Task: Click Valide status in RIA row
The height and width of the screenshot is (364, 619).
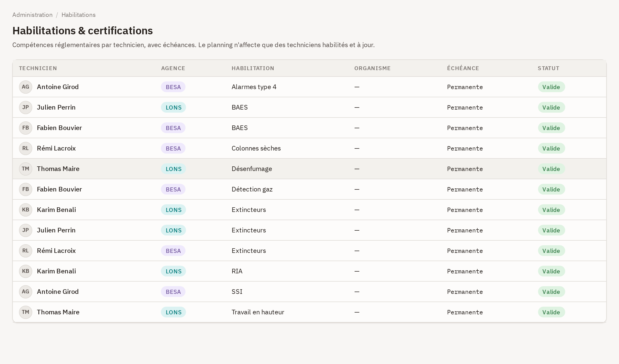Action: pyautogui.click(x=551, y=271)
